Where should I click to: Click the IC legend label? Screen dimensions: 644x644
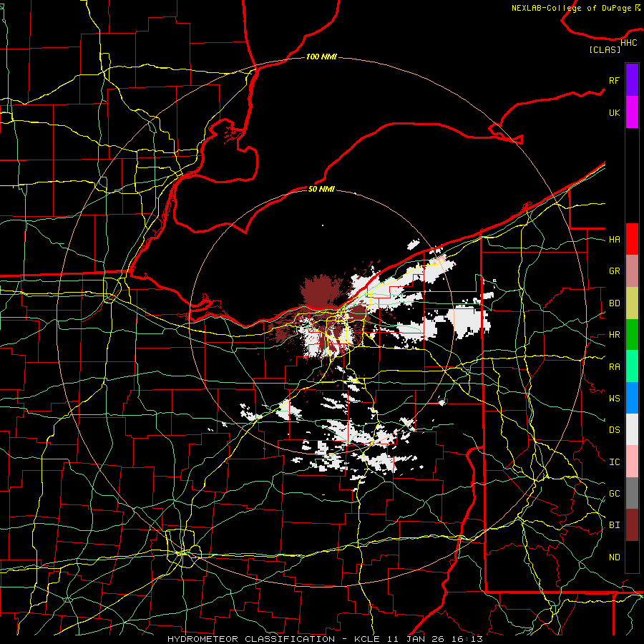(614, 462)
